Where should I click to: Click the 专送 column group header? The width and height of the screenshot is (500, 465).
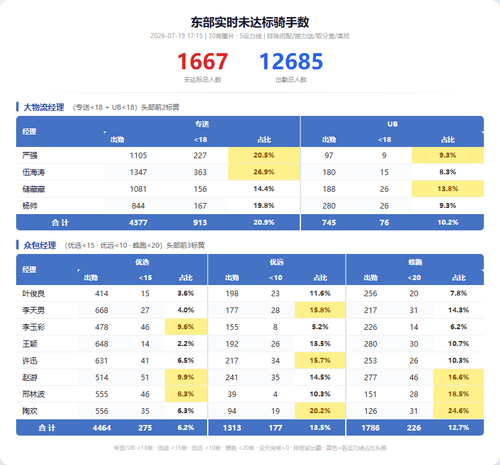(202, 124)
